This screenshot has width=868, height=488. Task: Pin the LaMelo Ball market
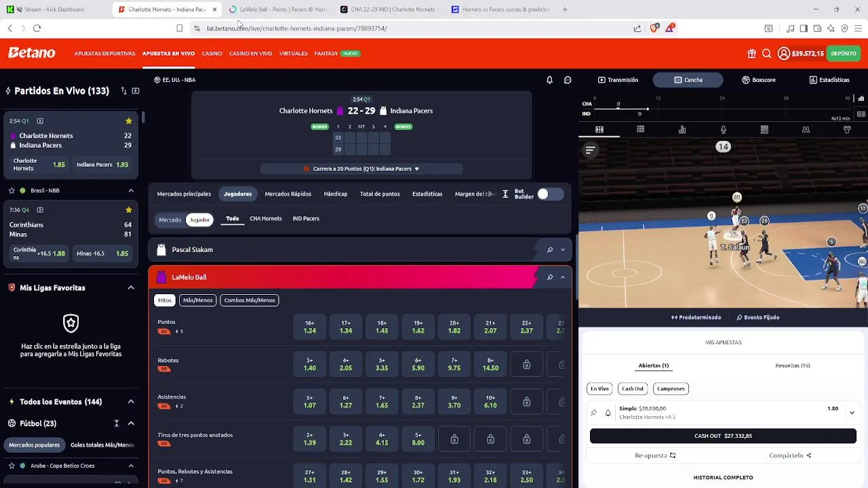click(549, 277)
